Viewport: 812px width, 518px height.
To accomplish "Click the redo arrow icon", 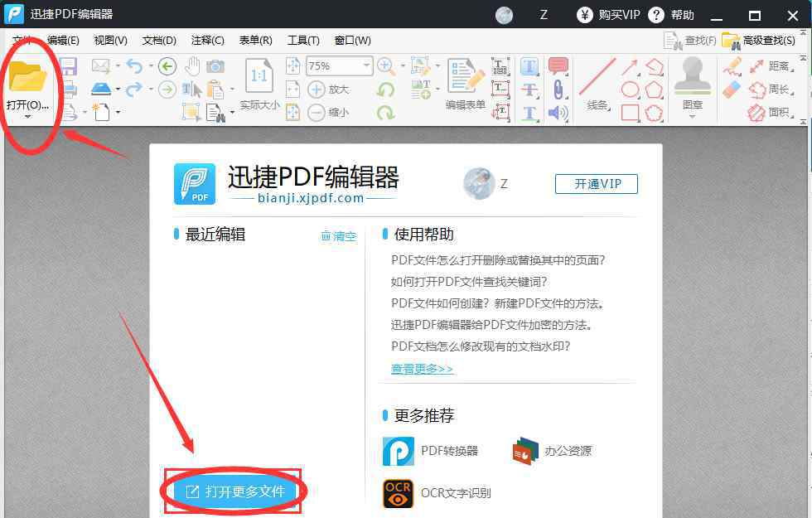I will (x=134, y=90).
